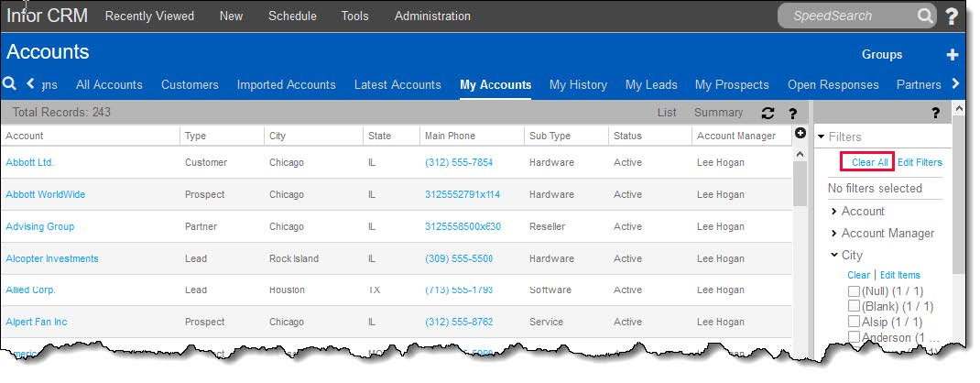
Task: Open help via top-right question mark
Action: tap(953, 16)
